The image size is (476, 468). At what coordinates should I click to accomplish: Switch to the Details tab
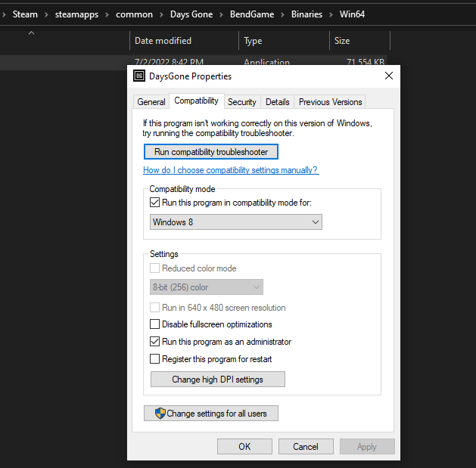(277, 102)
